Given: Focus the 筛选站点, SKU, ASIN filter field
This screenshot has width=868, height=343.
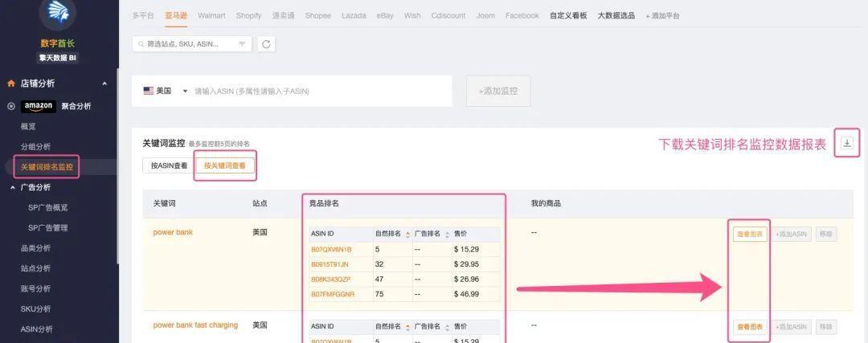Looking at the screenshot, I should point(191,44).
